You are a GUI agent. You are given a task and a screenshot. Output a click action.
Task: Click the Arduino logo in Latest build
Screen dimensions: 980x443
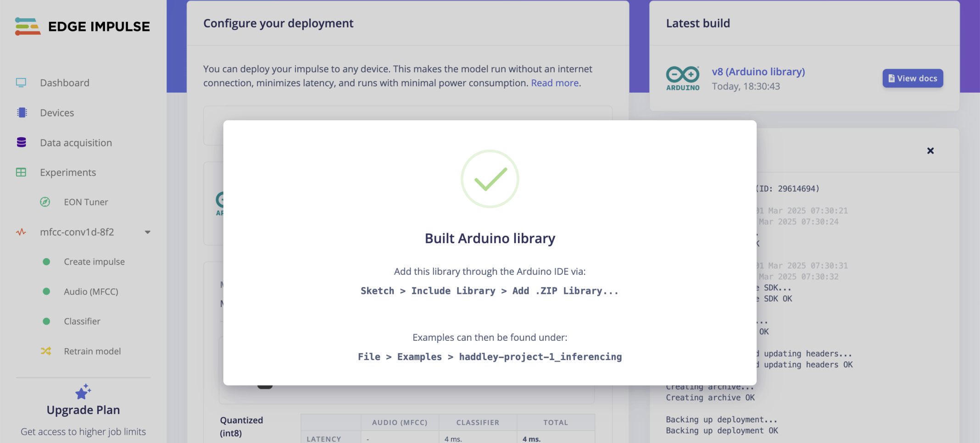[x=683, y=78]
